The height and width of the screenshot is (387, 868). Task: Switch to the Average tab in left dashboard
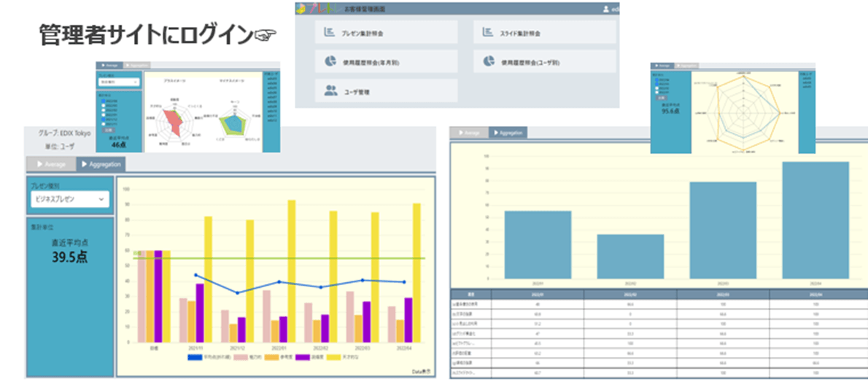(51, 165)
